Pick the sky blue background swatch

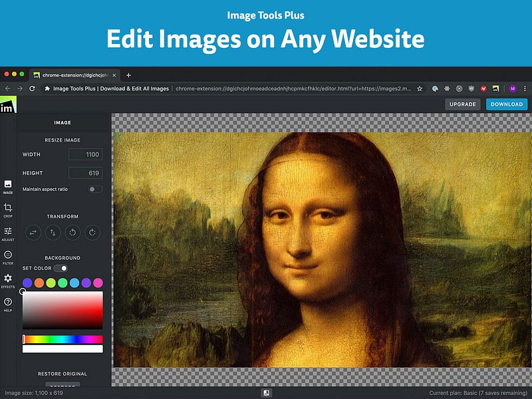click(74, 283)
